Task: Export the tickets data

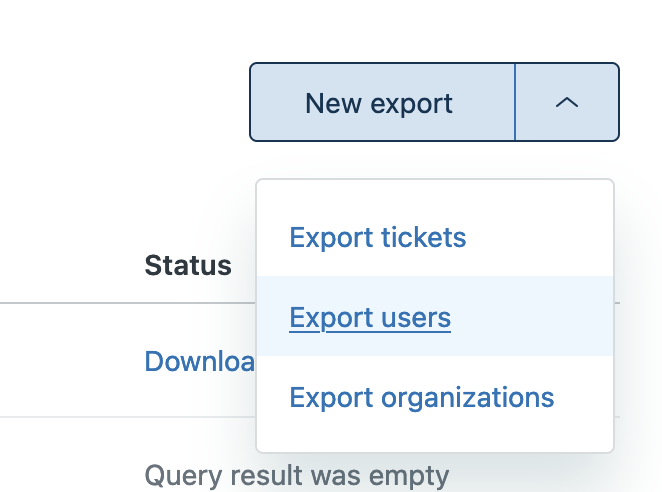Action: (378, 238)
